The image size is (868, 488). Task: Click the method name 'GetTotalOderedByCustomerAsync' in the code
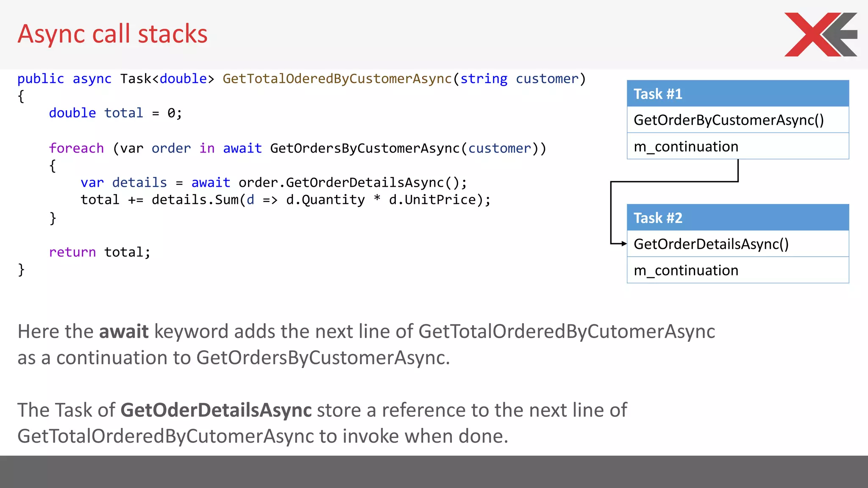(x=337, y=79)
